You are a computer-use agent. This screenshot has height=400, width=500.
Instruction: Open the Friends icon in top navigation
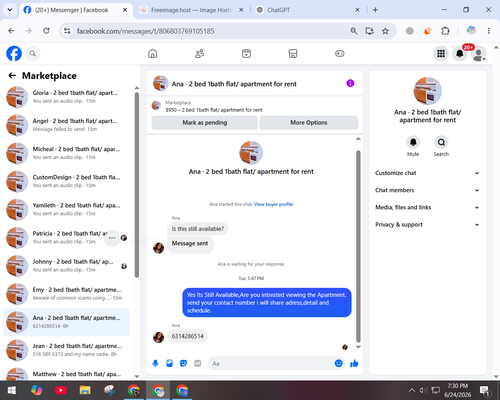click(x=199, y=53)
